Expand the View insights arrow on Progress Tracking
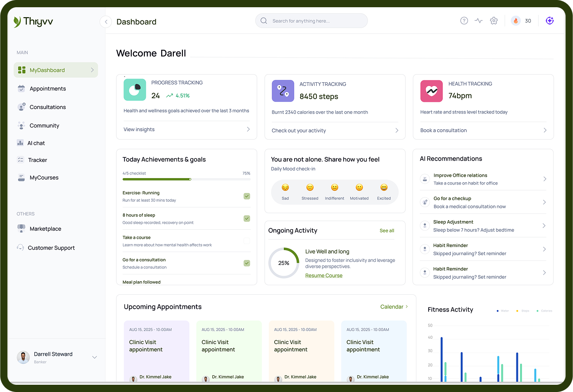Screen dimensions: 573x392 pos(248,129)
